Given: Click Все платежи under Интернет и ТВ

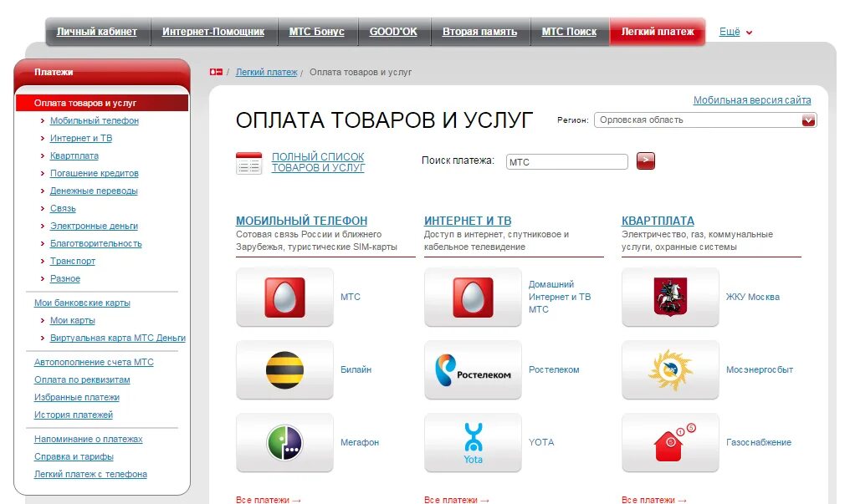Looking at the screenshot, I should click(x=457, y=500).
